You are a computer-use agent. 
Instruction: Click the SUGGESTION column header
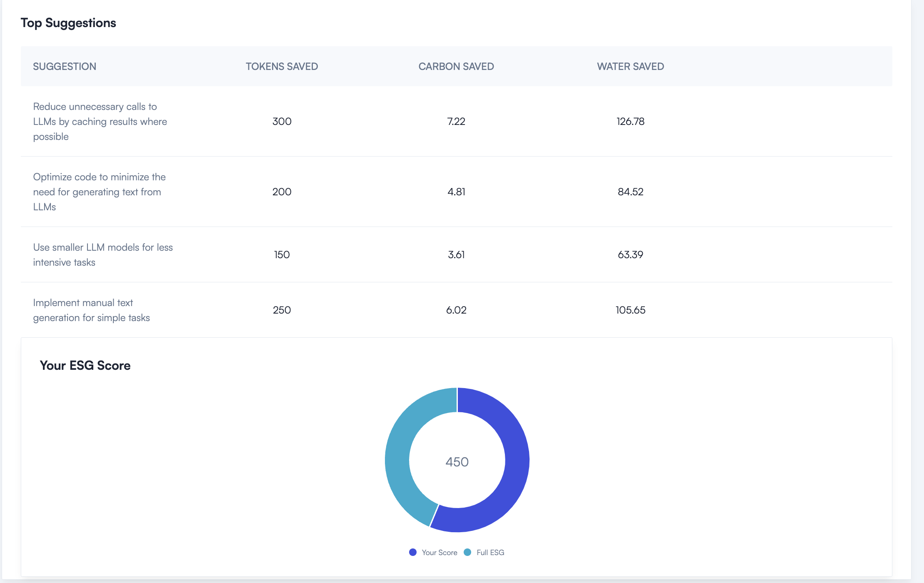pyautogui.click(x=65, y=67)
